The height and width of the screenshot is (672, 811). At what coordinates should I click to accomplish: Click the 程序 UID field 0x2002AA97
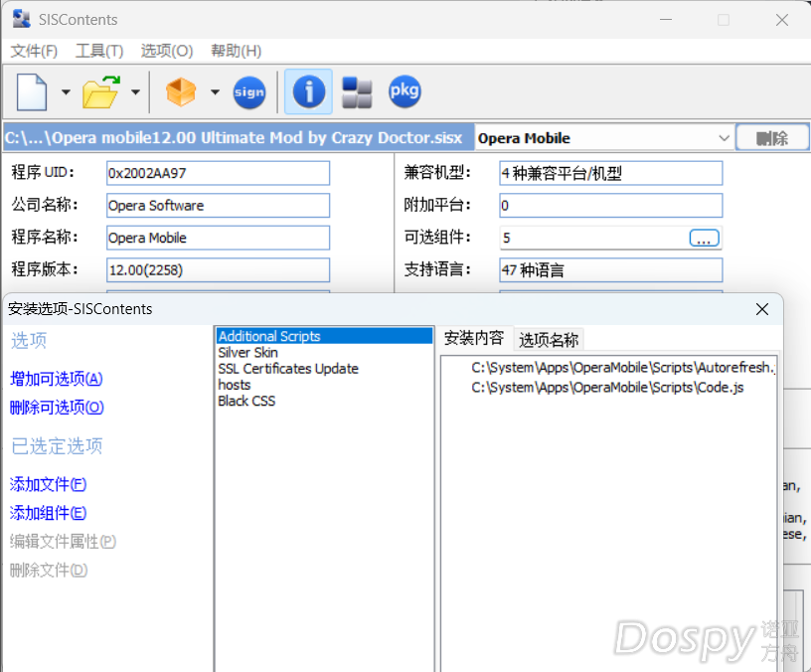218,173
